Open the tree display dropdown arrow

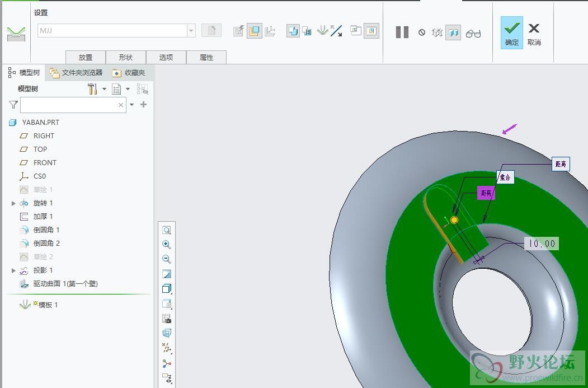128,89
